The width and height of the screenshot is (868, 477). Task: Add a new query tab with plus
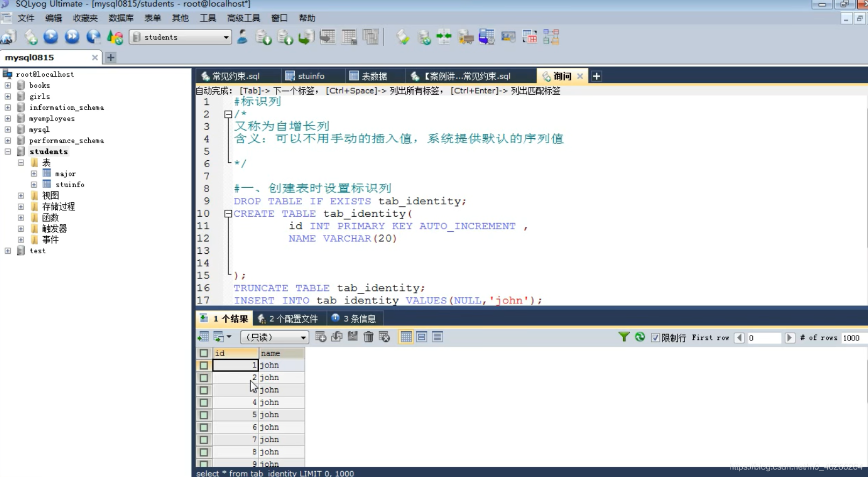[596, 76]
